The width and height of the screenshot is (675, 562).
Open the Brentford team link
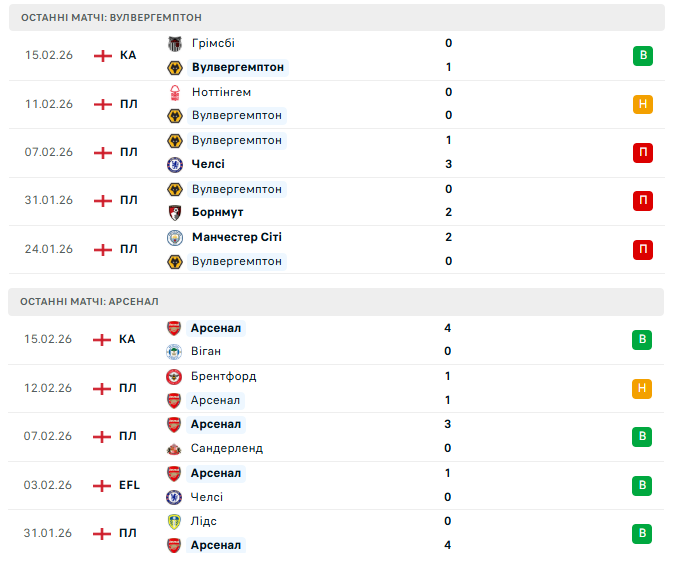click(223, 377)
